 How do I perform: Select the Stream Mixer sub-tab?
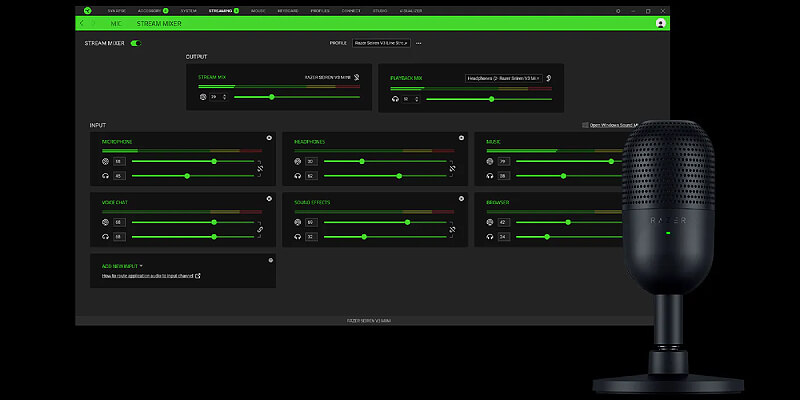(159, 23)
